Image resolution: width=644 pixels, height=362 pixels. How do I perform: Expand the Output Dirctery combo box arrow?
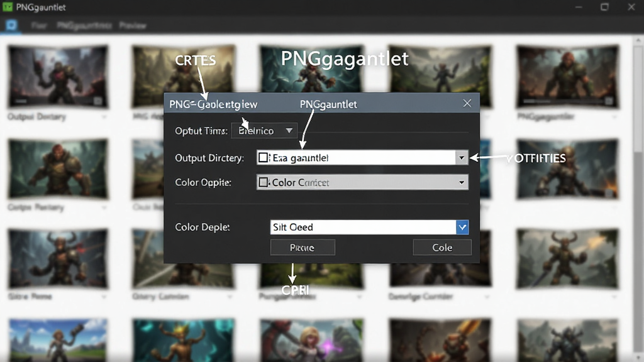point(462,158)
